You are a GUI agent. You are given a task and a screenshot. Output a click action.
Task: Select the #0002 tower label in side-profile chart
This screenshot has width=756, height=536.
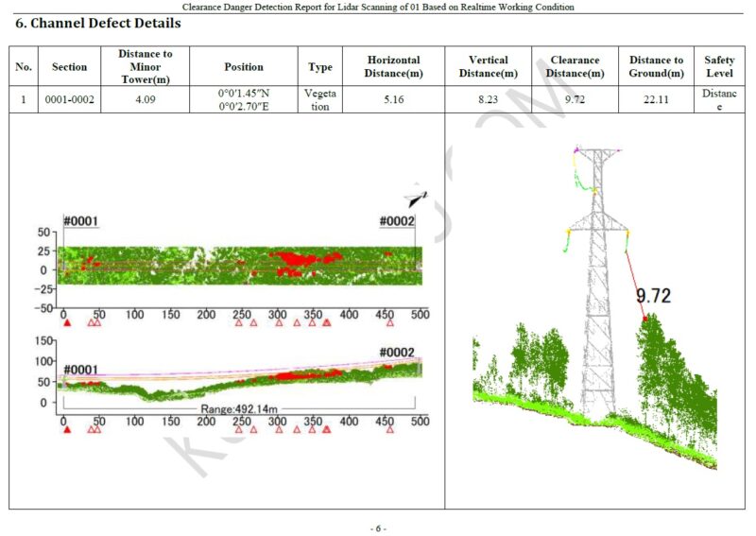pyautogui.click(x=397, y=353)
